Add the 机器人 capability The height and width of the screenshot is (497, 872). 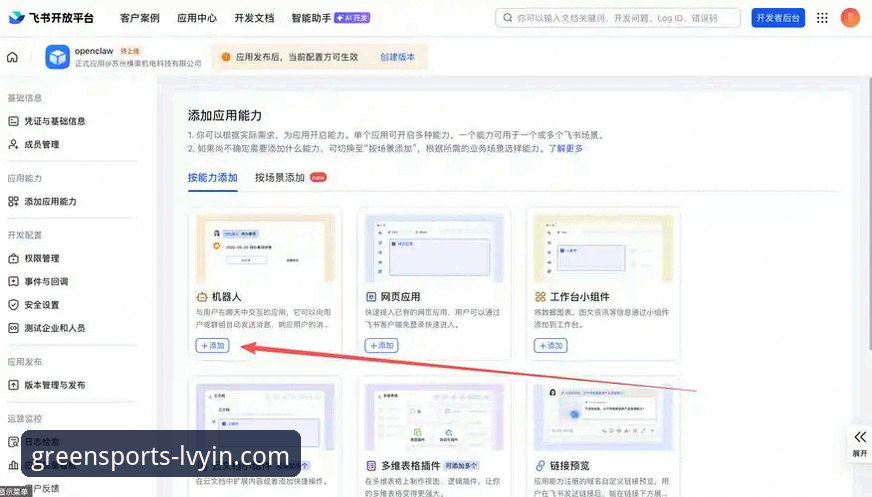point(212,345)
